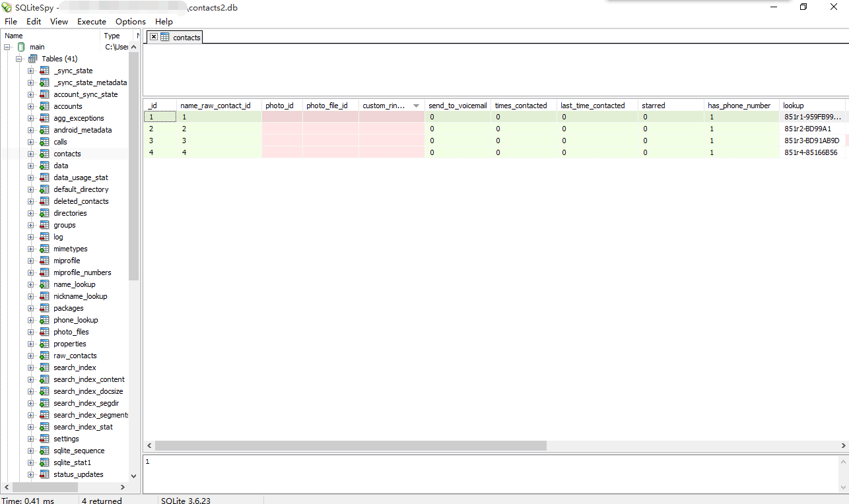Click the table icon beside deleted_contacts
Screen dimensions: 849x504
(x=44, y=201)
